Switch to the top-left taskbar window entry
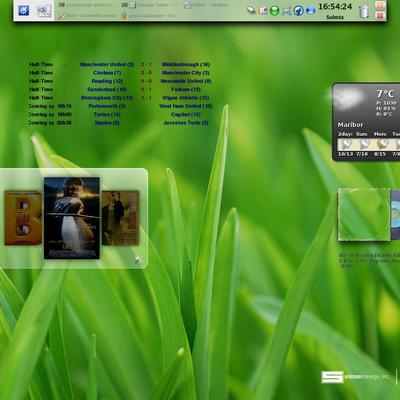The image size is (400, 400). tap(85, 5)
